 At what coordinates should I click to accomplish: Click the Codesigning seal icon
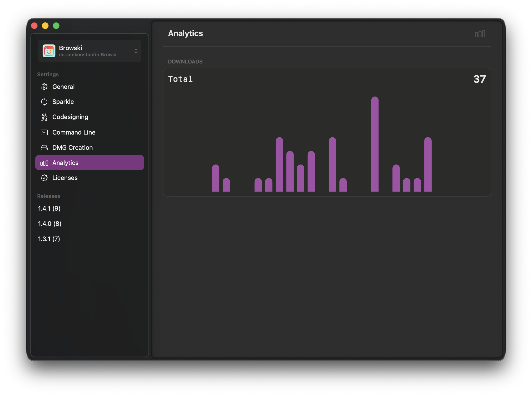click(44, 117)
